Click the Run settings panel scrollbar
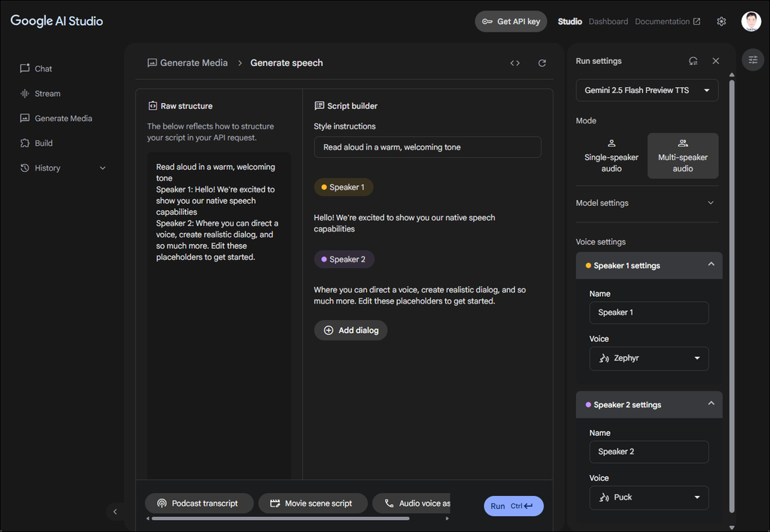 pyautogui.click(x=732, y=296)
